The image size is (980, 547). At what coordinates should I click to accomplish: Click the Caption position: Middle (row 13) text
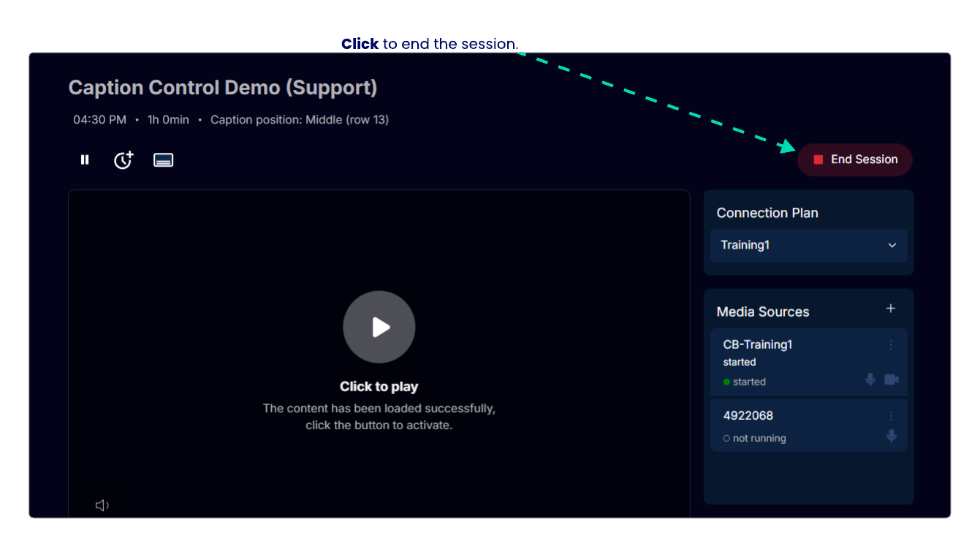299,120
